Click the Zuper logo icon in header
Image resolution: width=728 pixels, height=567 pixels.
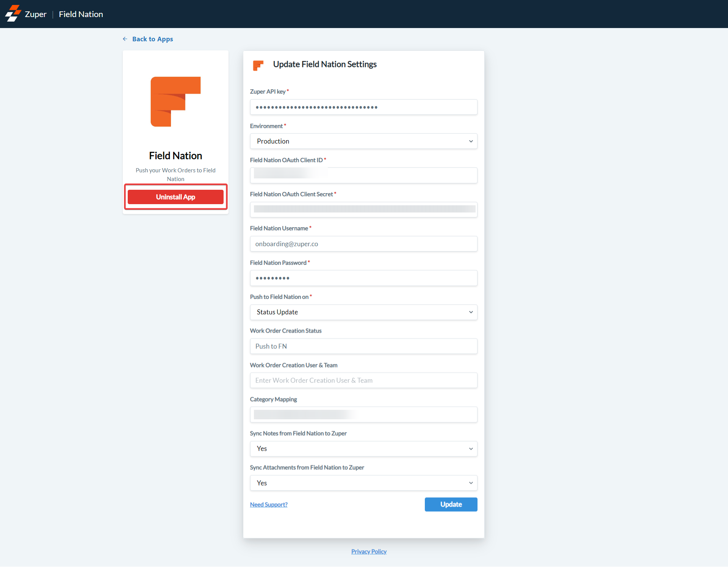point(13,14)
